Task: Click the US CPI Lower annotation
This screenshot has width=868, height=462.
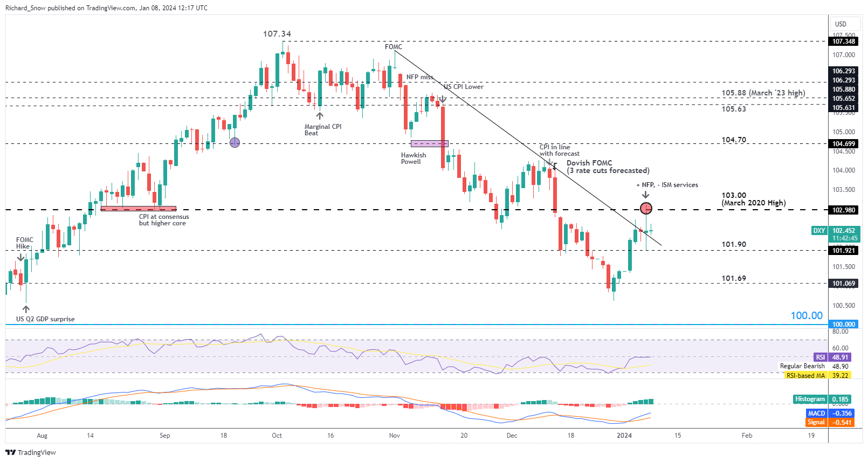Action: pyautogui.click(x=464, y=87)
